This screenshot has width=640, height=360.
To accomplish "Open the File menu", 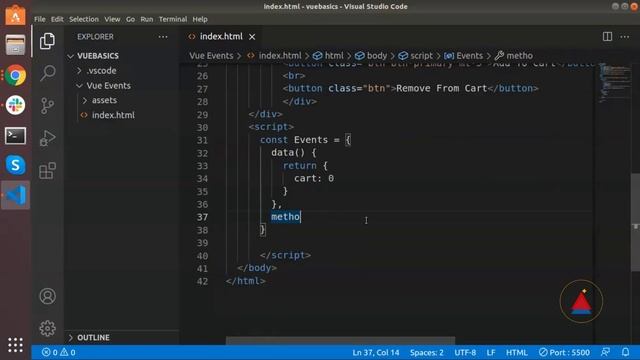I will coord(40,19).
